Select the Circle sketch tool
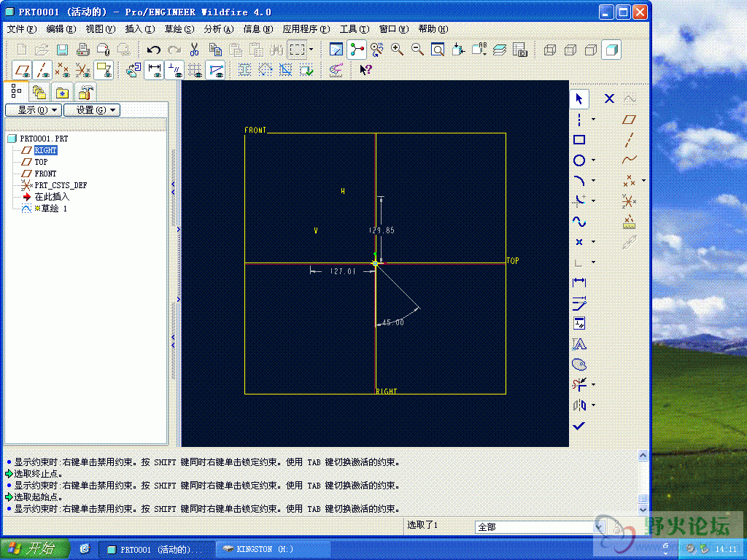Viewport: 747px width, 560px height. coord(579,160)
